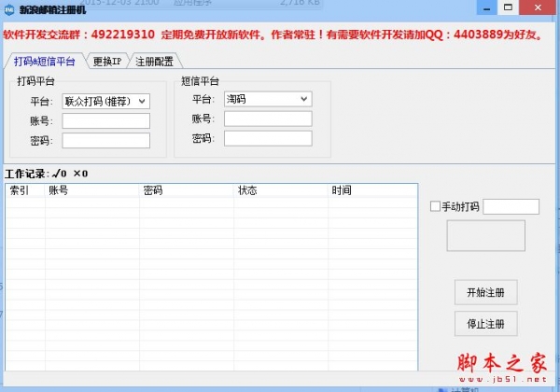This screenshot has width=560, height=392.
Task: Switch to the 打码&短信平台 tab
Action: point(45,62)
